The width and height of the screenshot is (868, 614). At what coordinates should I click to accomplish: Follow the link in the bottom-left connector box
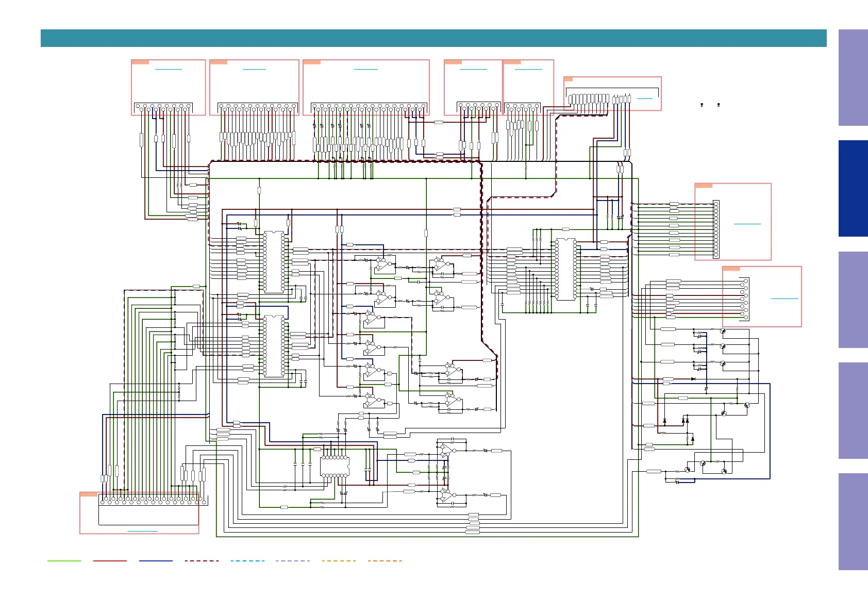142,531
